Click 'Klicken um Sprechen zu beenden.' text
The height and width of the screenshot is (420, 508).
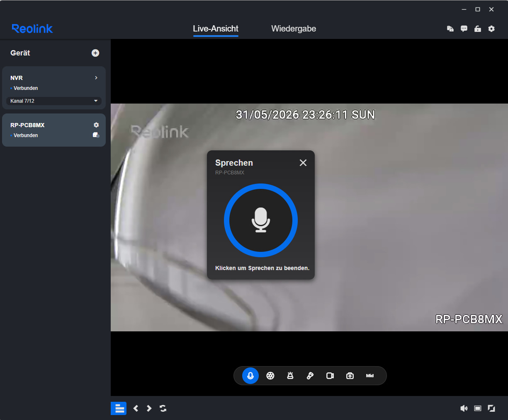(x=262, y=268)
